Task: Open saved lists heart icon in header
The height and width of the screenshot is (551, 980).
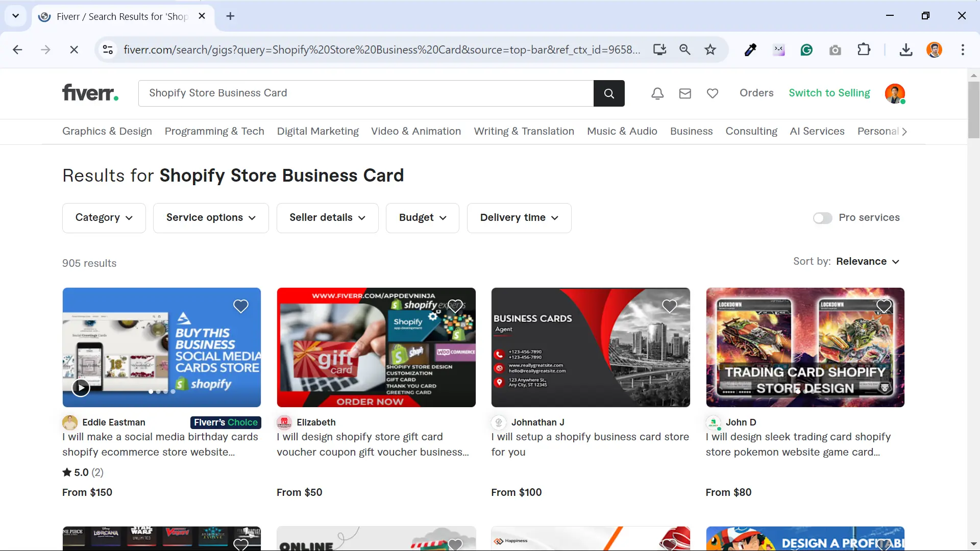Action: tap(713, 93)
